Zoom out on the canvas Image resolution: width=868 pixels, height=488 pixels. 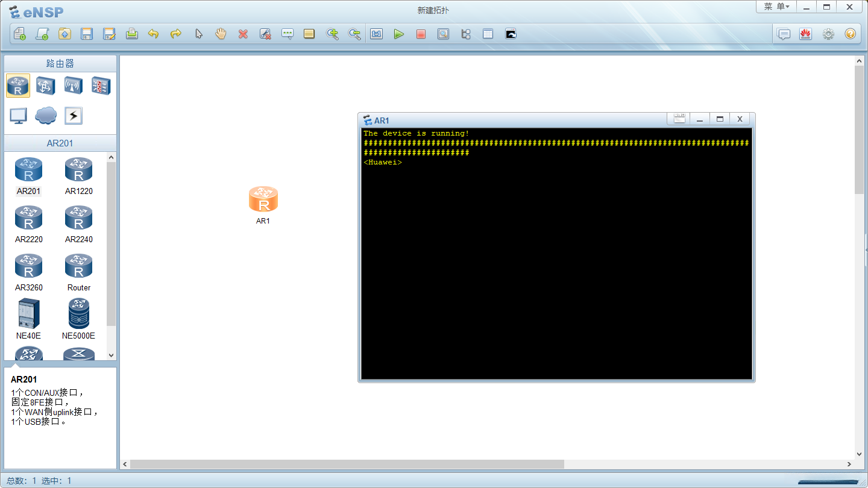(354, 34)
